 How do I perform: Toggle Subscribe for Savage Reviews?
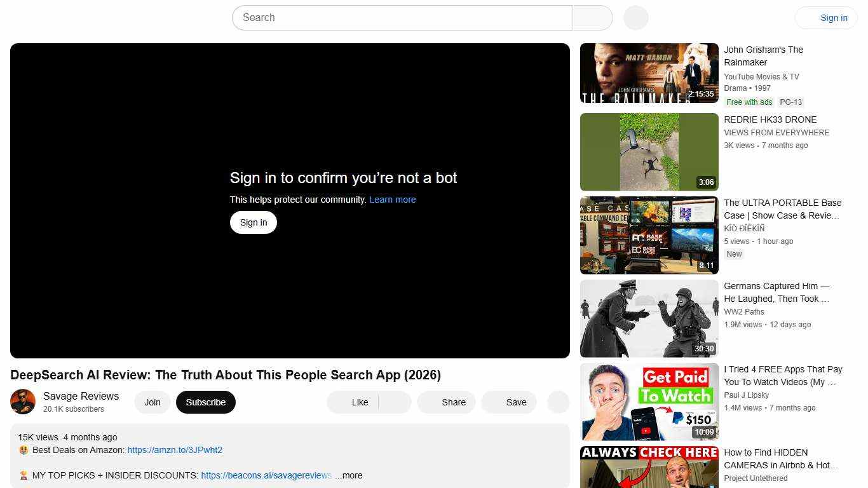205,402
